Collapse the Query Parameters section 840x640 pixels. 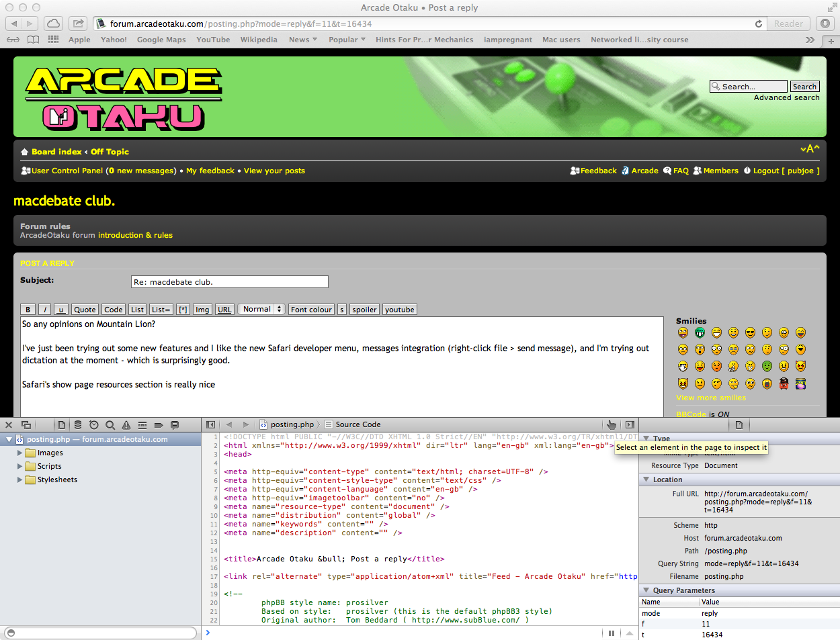pos(646,590)
